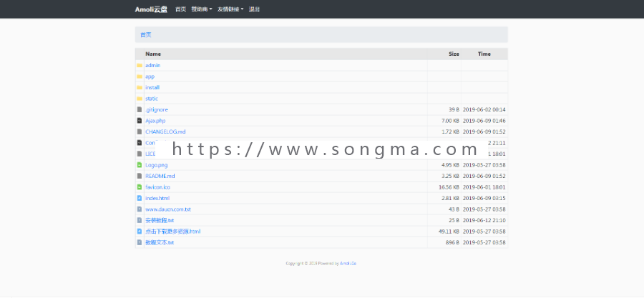Click the 16.56 KB size cell
The height and width of the screenshot is (298, 644).
tap(449, 187)
